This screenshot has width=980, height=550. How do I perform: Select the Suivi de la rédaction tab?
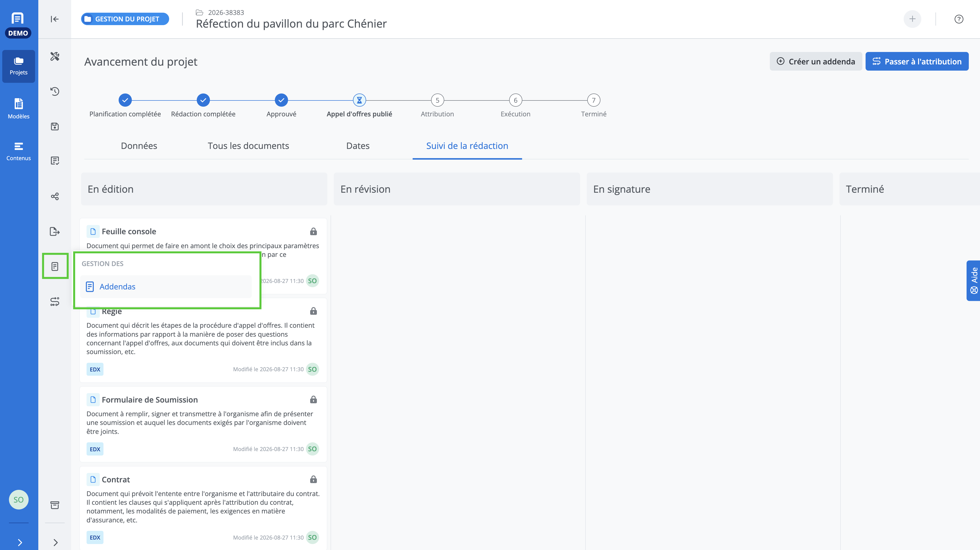click(x=467, y=146)
